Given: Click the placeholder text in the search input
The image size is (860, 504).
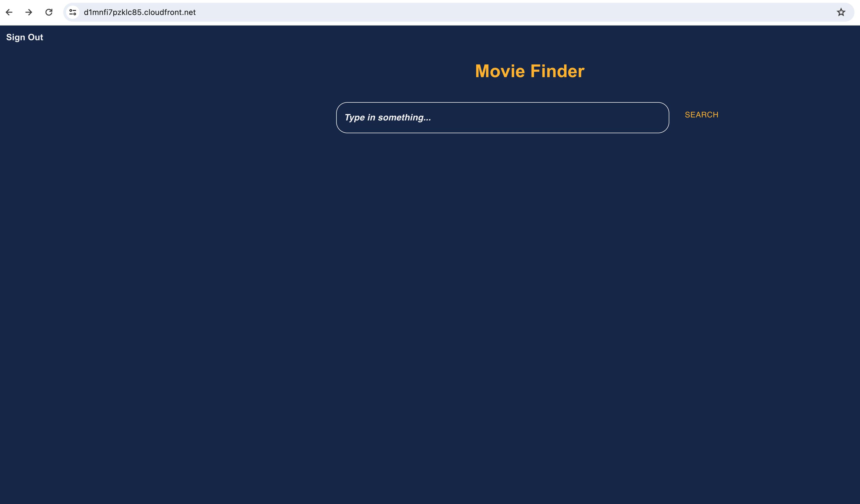Looking at the screenshot, I should coord(388,117).
